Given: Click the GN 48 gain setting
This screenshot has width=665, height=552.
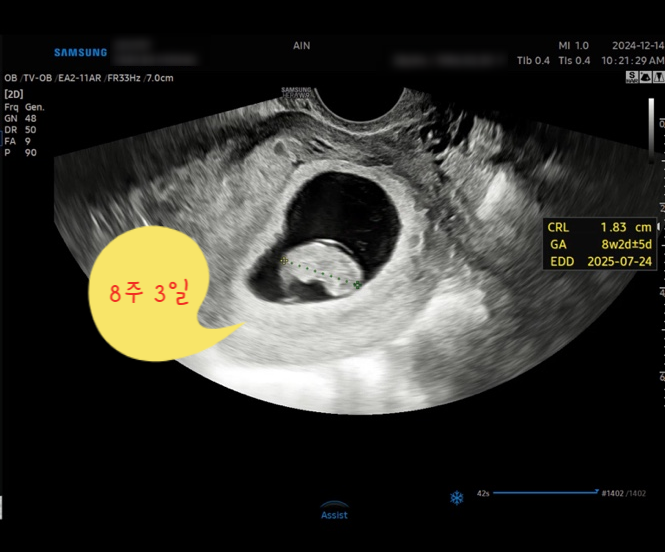Looking at the screenshot, I should point(20,118).
